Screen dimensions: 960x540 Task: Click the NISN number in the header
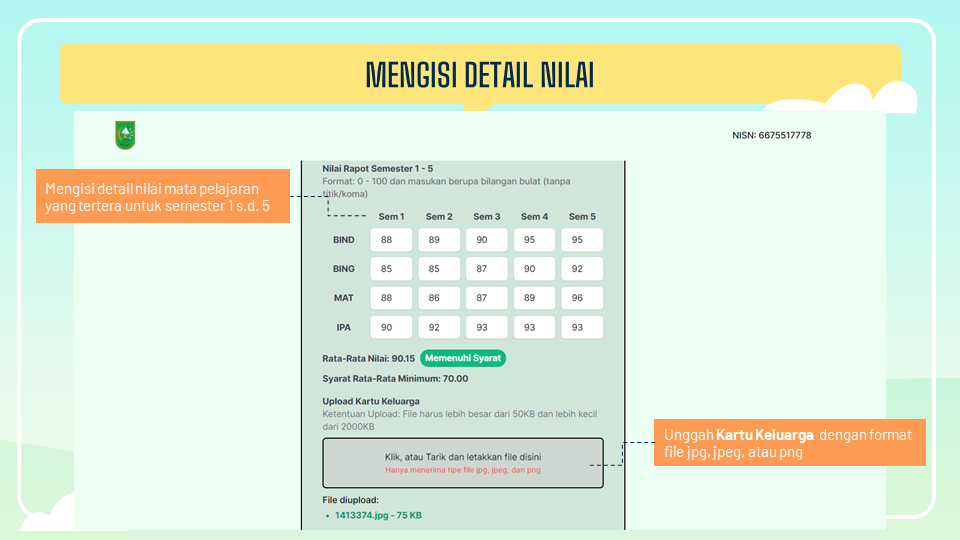coord(771,135)
